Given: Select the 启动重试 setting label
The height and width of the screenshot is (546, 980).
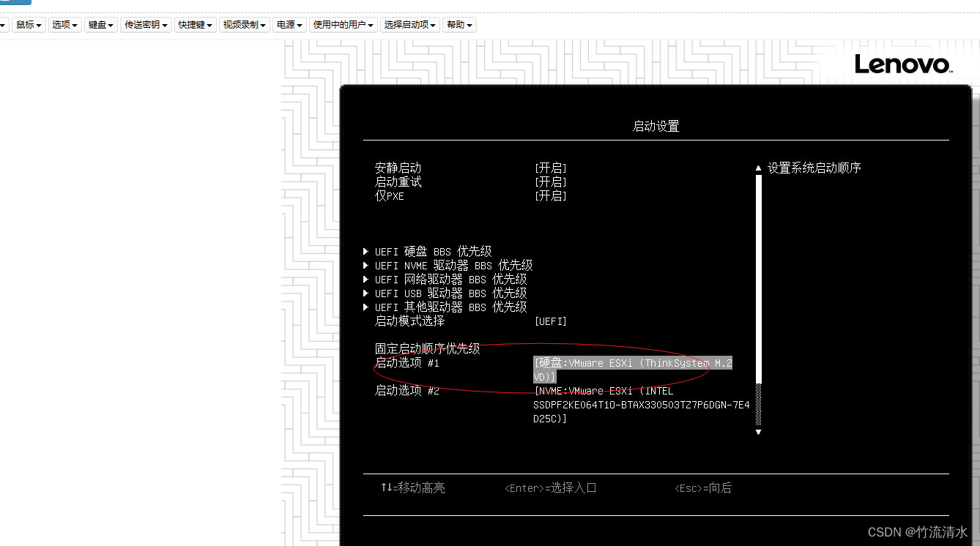Looking at the screenshot, I should (398, 182).
